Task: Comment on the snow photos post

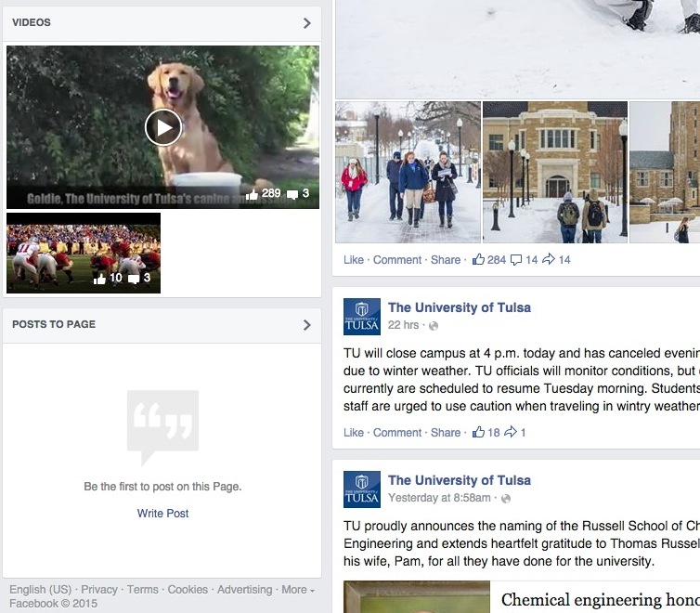Action: (396, 260)
